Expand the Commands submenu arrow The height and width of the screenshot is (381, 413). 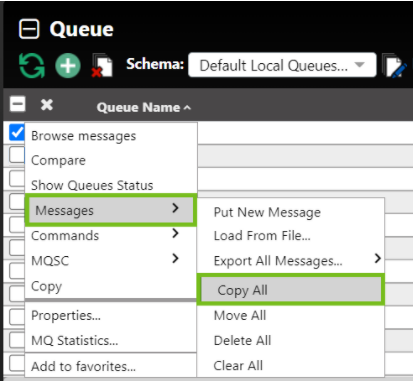[x=175, y=233]
